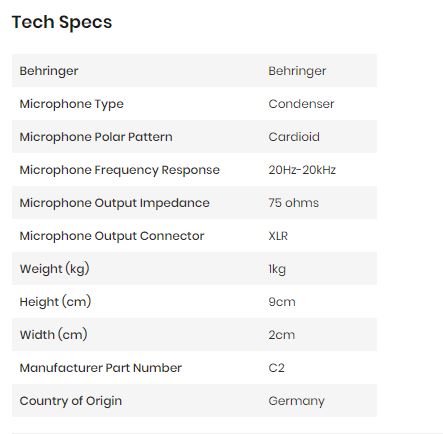Click the 2cm width value

click(x=282, y=335)
